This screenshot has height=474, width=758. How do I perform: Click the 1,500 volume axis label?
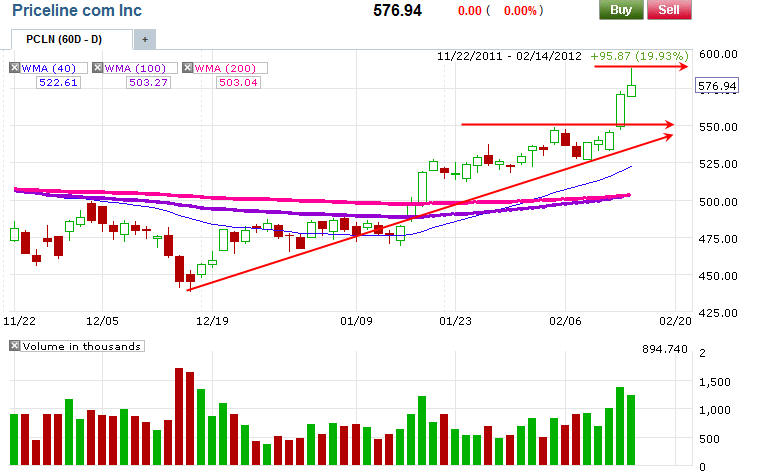tap(714, 382)
